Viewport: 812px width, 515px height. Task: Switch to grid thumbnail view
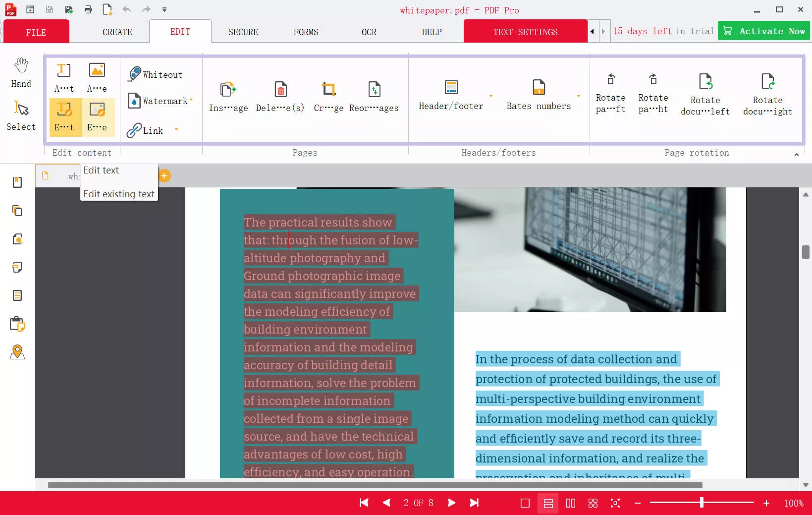[593, 503]
